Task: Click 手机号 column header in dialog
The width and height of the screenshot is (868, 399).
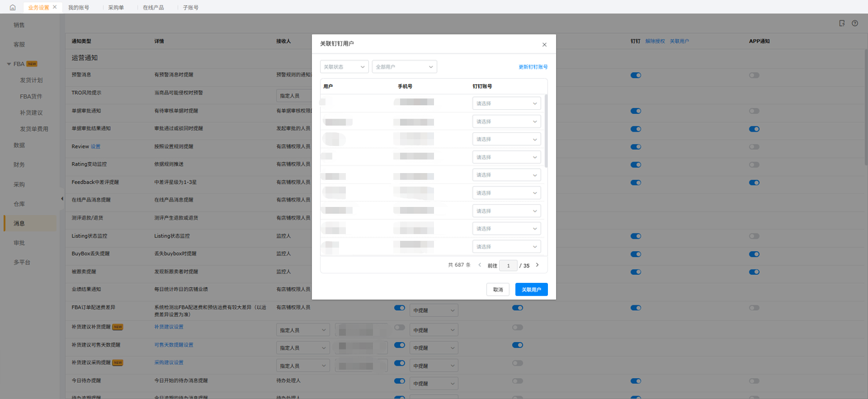Action: point(405,87)
